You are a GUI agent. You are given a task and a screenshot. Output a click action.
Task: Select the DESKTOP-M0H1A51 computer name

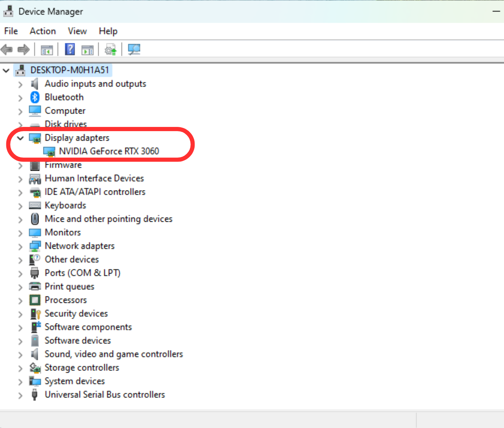[x=70, y=70]
